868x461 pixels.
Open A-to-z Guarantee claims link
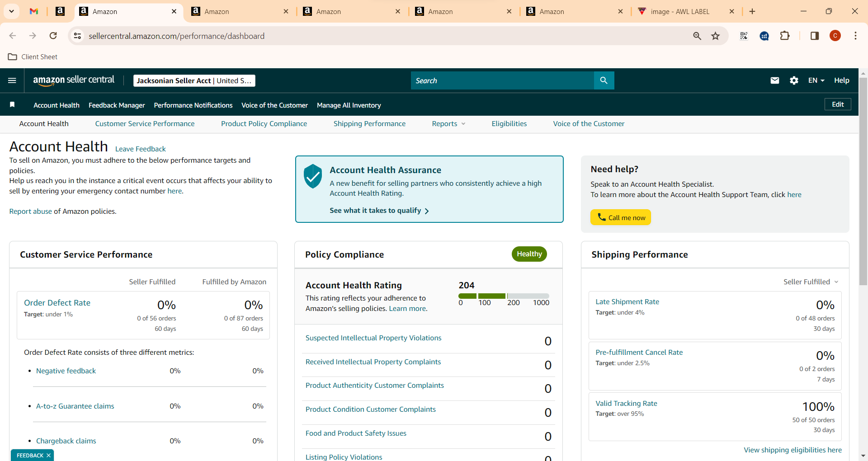point(75,406)
